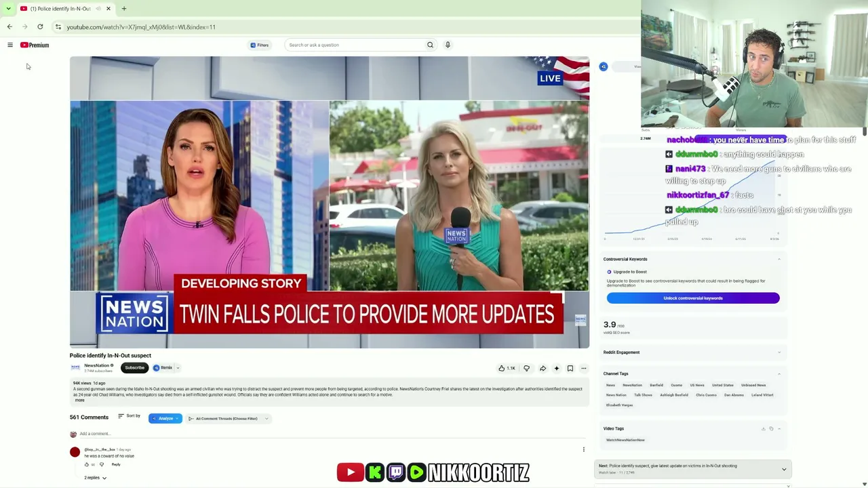Viewport: 868px width, 488px height.
Task: Reload the current page
Action: [x=40, y=27]
